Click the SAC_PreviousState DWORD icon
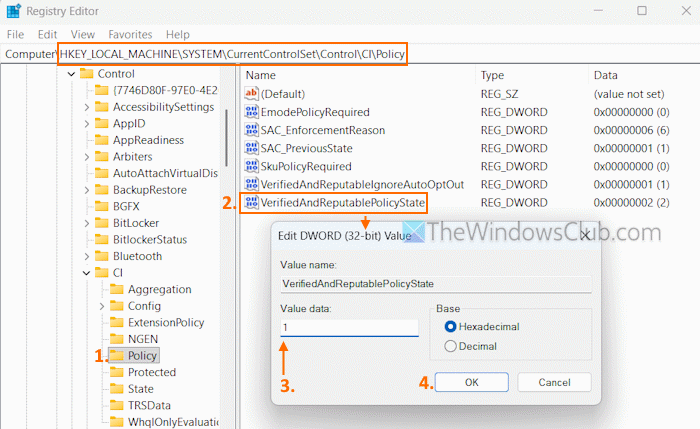This screenshot has height=429, width=700. pos(251,148)
